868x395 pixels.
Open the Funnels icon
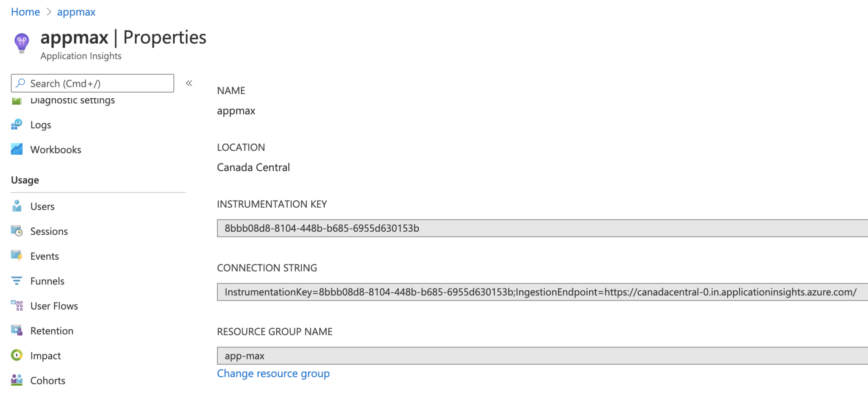click(x=17, y=281)
